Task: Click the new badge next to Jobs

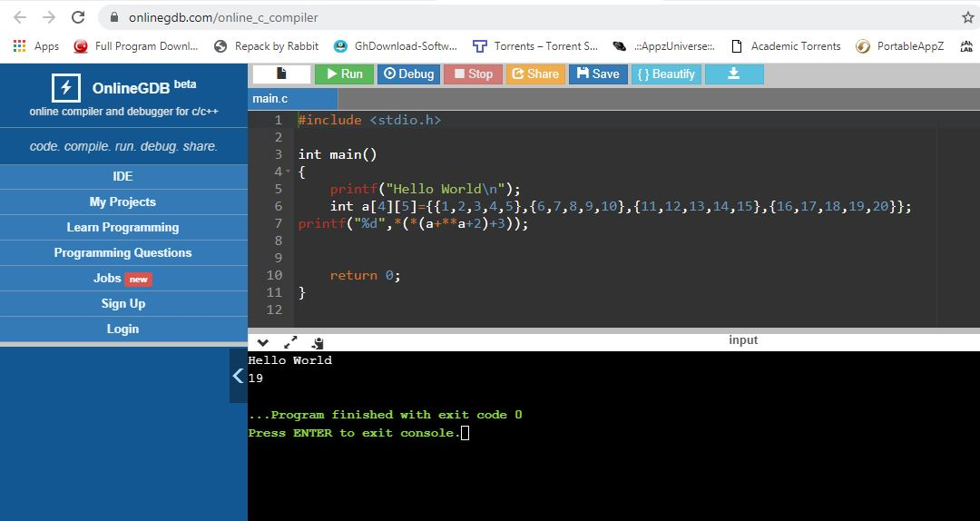Action: pyautogui.click(x=138, y=280)
